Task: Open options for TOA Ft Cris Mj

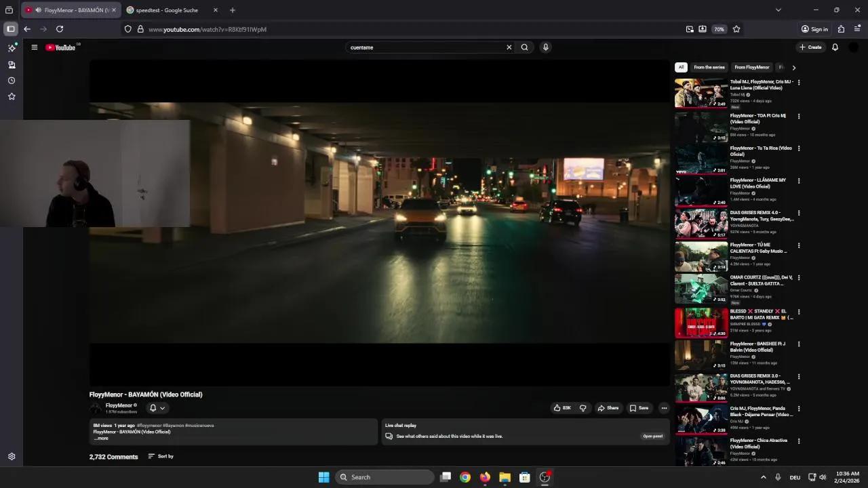Action: (x=799, y=117)
